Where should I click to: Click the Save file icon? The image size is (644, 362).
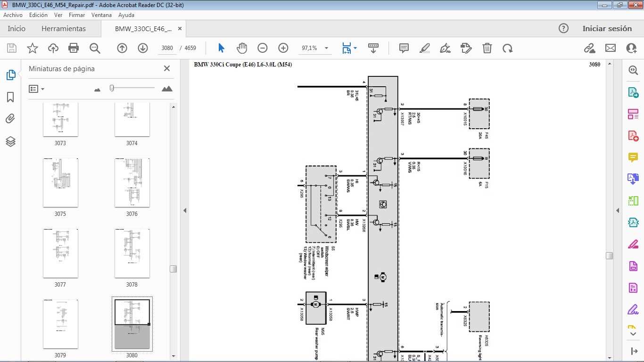[12, 48]
